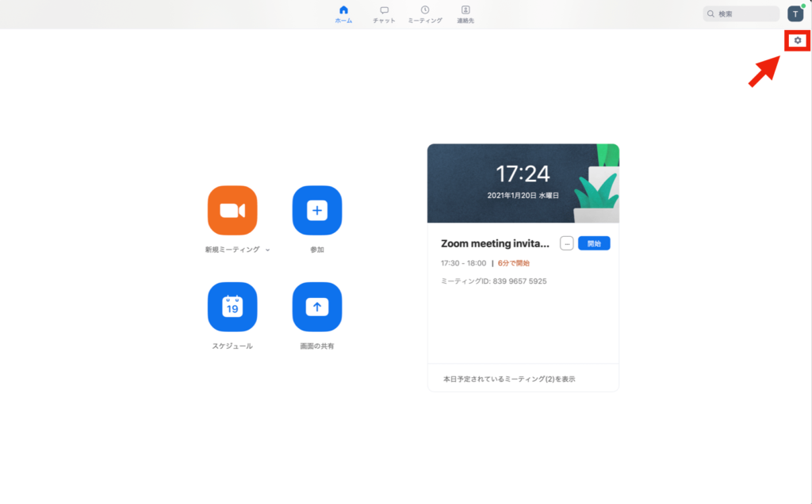812x504 pixels.
Task: Open the meeting's more options (...) button
Action: click(566, 243)
